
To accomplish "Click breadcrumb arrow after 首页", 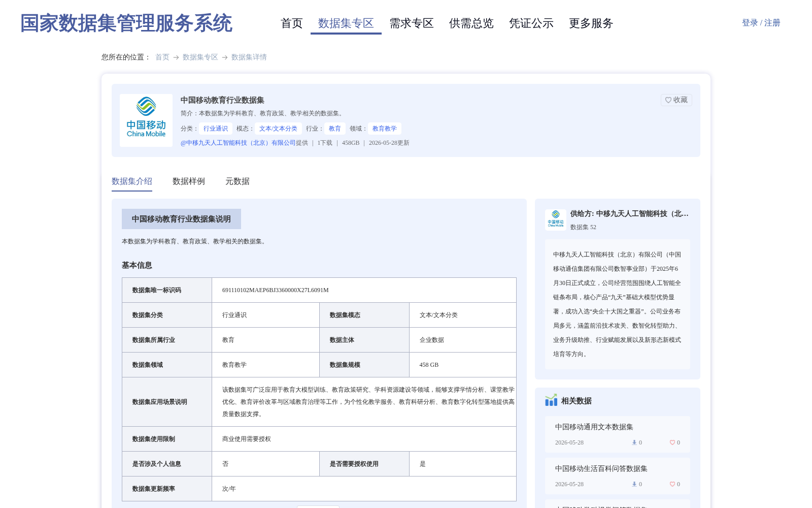I will (176, 57).
